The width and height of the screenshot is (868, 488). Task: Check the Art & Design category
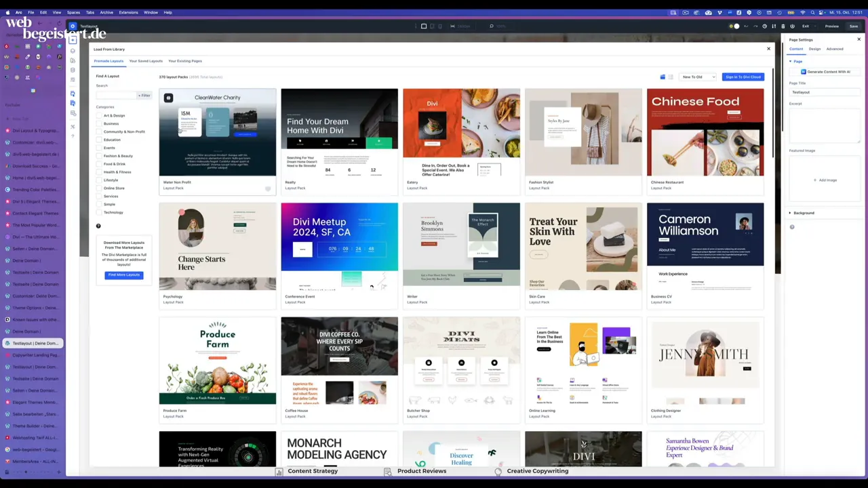(x=99, y=116)
